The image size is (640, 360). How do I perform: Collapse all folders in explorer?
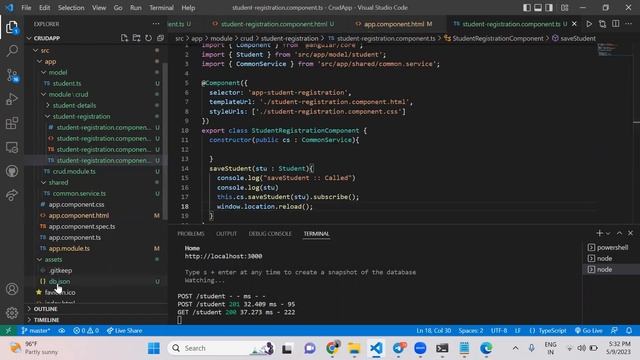click(x=160, y=38)
